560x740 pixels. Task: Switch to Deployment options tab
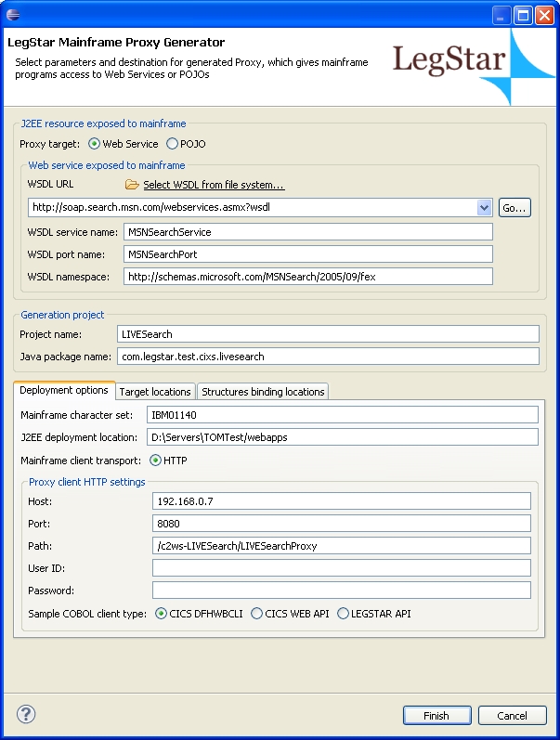[64, 390]
